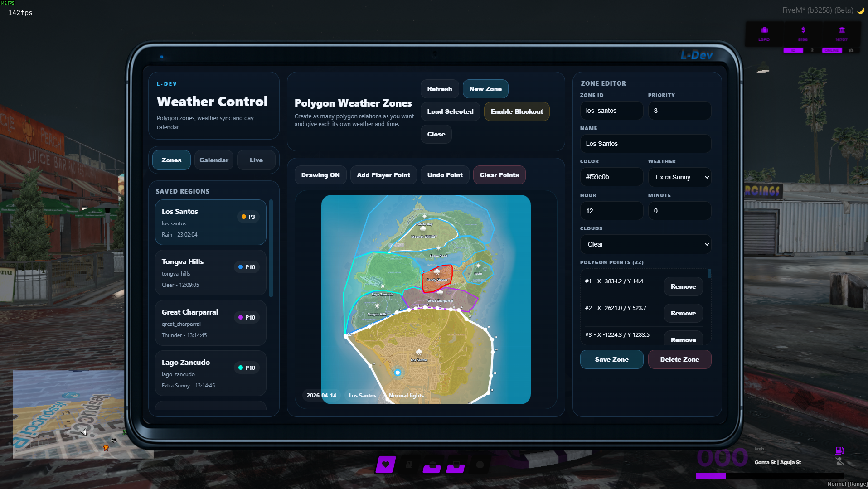Switch to the Zones tab
The image size is (868, 489).
(x=171, y=160)
